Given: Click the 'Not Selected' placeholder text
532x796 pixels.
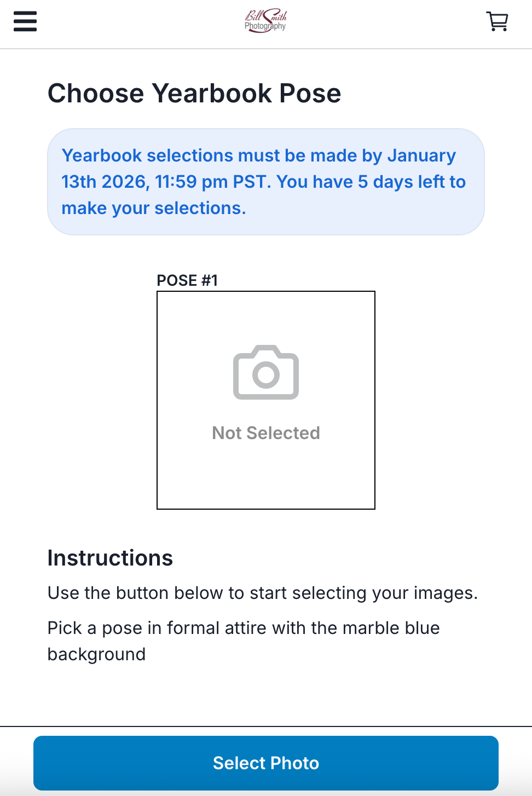Looking at the screenshot, I should [x=266, y=433].
